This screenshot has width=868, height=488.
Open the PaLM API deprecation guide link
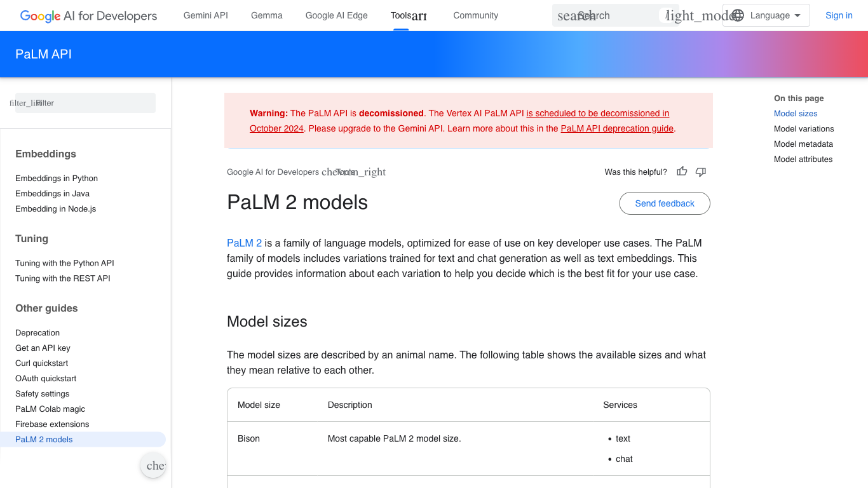(616, 128)
